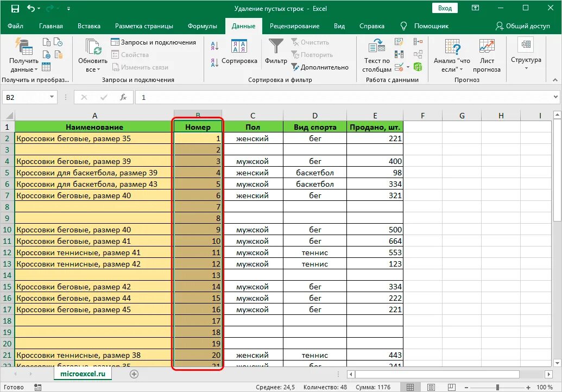This screenshot has height=392, width=562.
Task: Click the vertical scrollbar down arrow
Action: point(557,363)
